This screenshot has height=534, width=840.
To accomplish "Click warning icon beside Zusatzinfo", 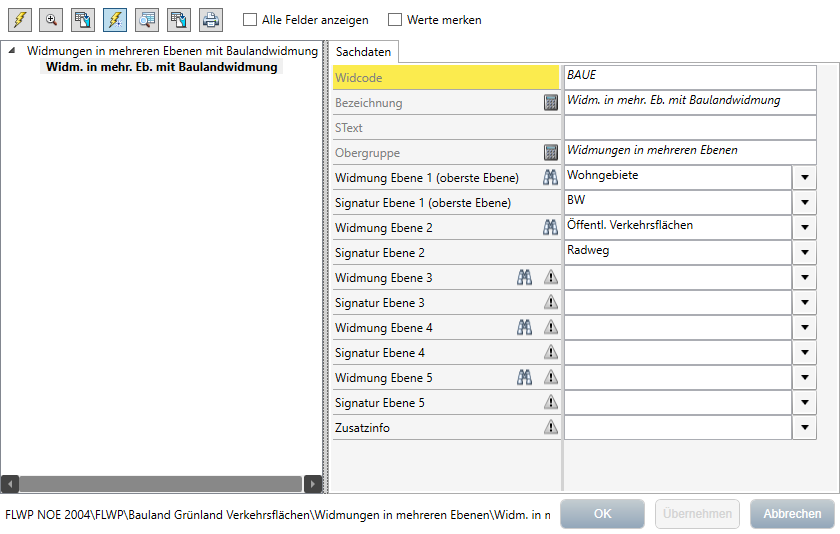I will pos(551,428).
